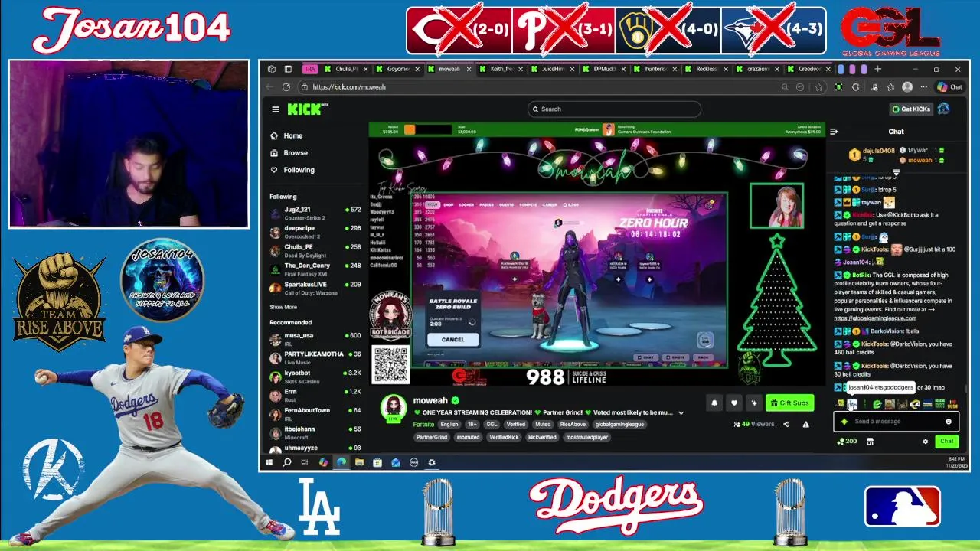Click the Get KICKs button
The width and height of the screenshot is (980, 551).
click(x=910, y=109)
